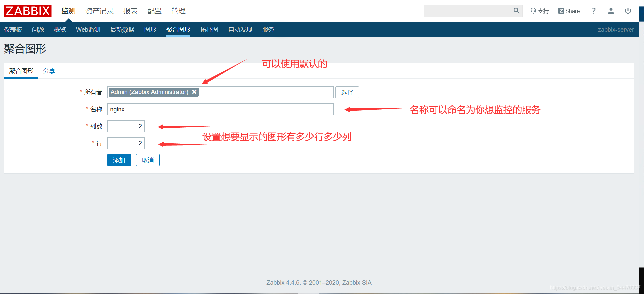The image size is (644, 294).
Task: Go to 概览 submenu
Action: pyautogui.click(x=60, y=30)
